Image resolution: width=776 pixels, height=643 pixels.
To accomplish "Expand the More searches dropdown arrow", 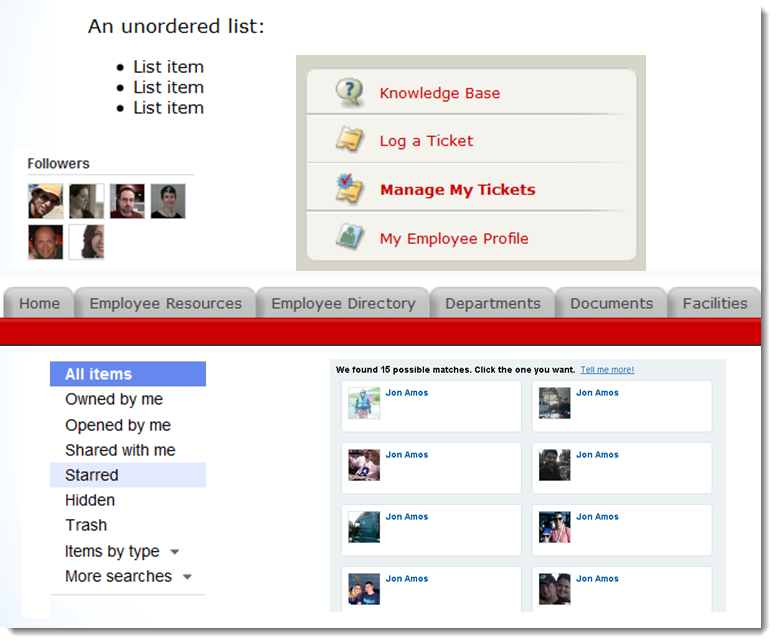I will [187, 577].
